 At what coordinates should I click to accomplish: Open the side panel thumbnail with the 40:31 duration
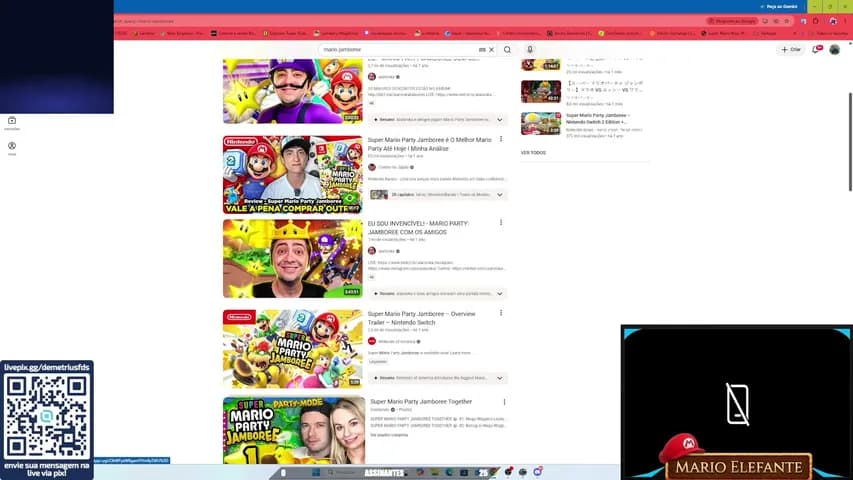(x=541, y=91)
